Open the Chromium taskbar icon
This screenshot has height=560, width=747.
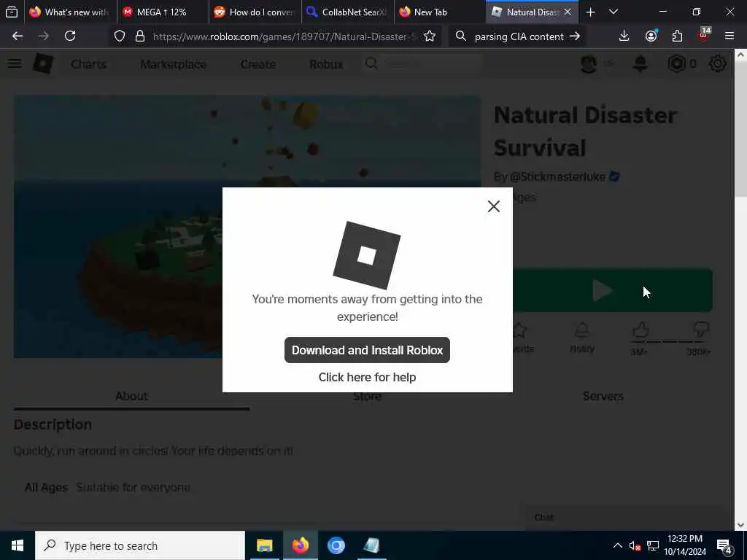(336, 545)
